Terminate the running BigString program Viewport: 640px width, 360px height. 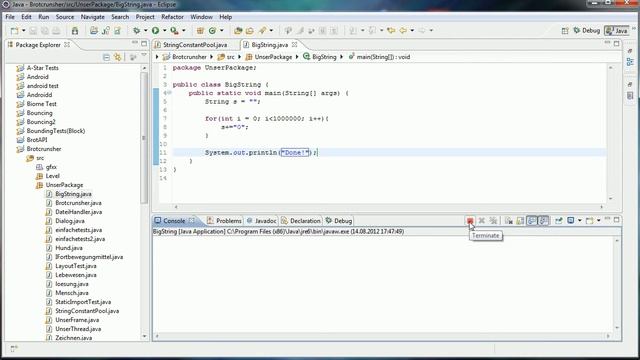[x=470, y=220]
